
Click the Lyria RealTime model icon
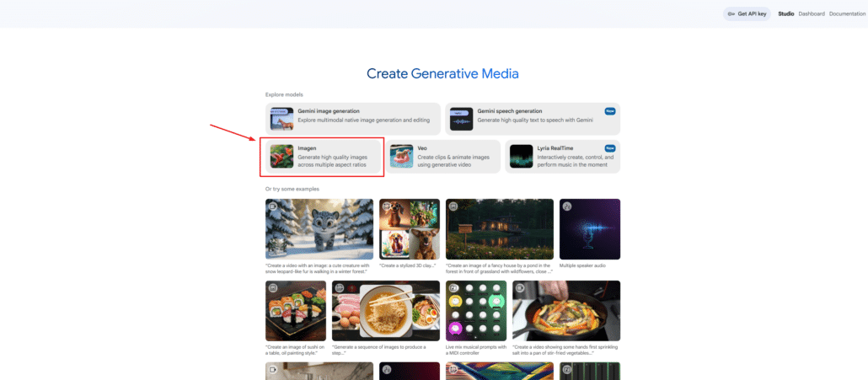coord(522,156)
